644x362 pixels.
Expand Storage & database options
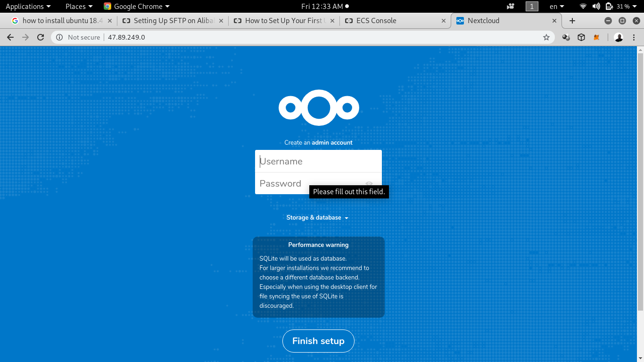[x=317, y=218]
